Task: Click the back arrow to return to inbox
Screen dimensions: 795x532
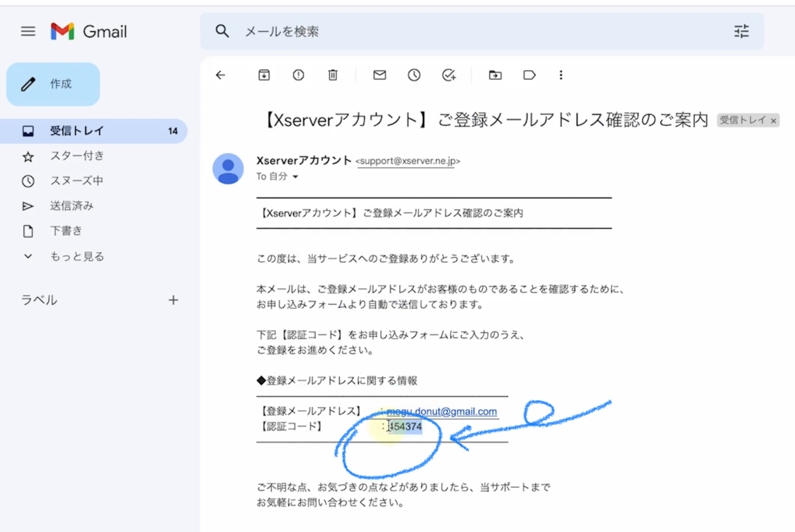Action: point(220,75)
